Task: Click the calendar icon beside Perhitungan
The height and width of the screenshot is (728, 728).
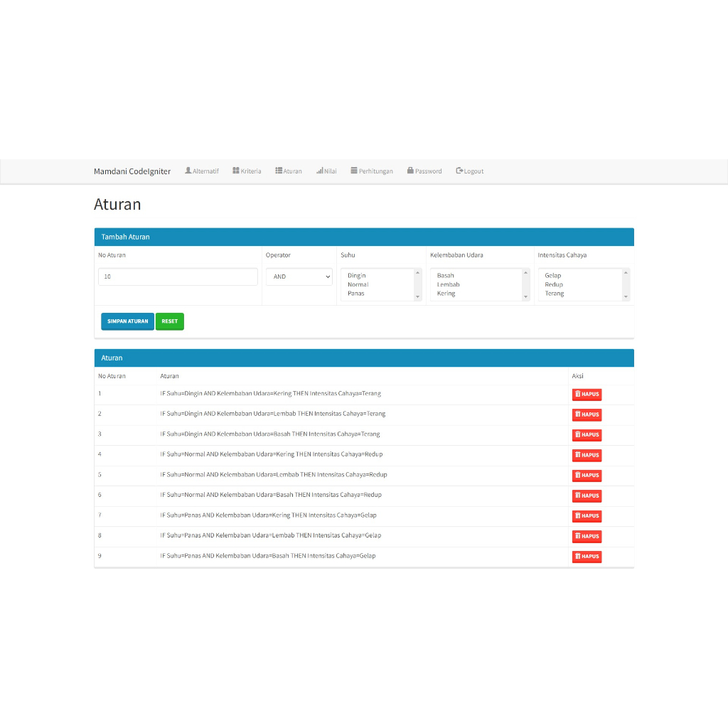Action: point(354,171)
